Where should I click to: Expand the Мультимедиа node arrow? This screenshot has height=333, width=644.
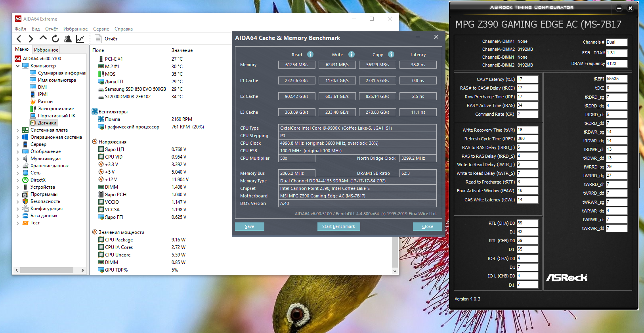point(18,159)
